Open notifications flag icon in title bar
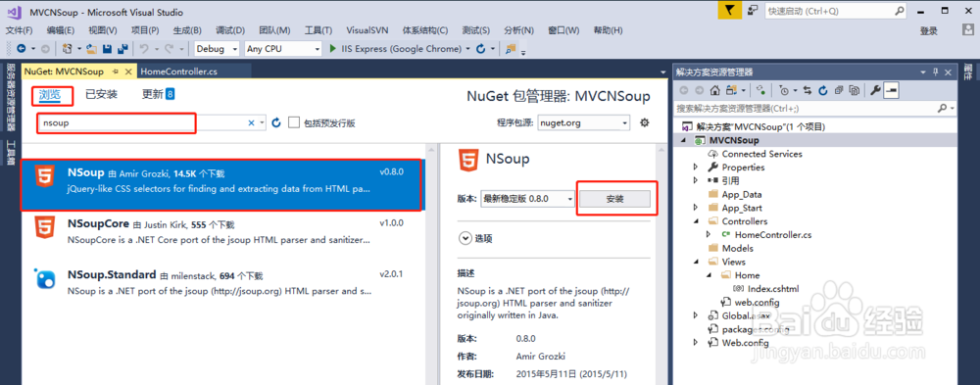Image resolution: width=980 pixels, height=385 pixels. (x=729, y=11)
